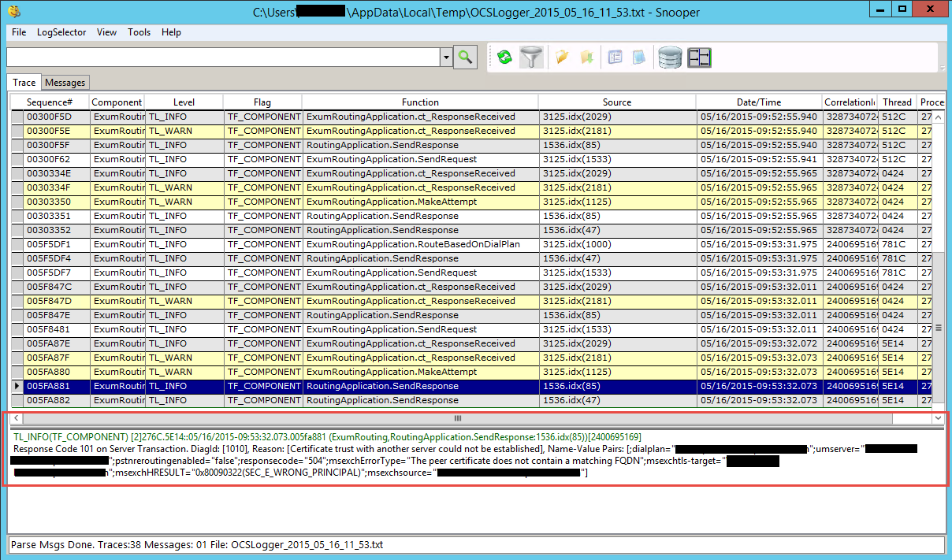This screenshot has width=952, height=560.
Task: Open the funnel filter tool
Action: 531,57
